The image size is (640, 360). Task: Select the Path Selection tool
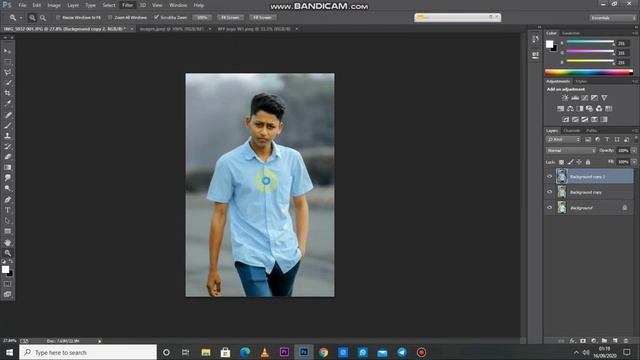click(7, 221)
